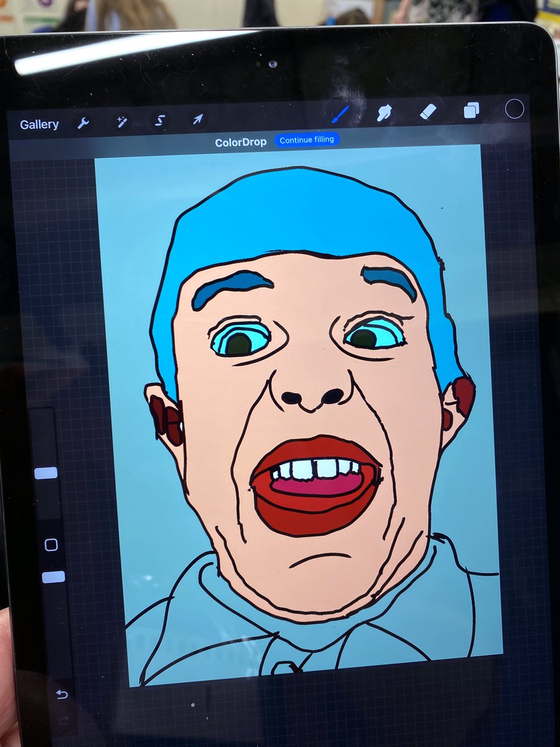Tap the ColorDrop notification label
Screen dimensions: 560x747
[241, 143]
